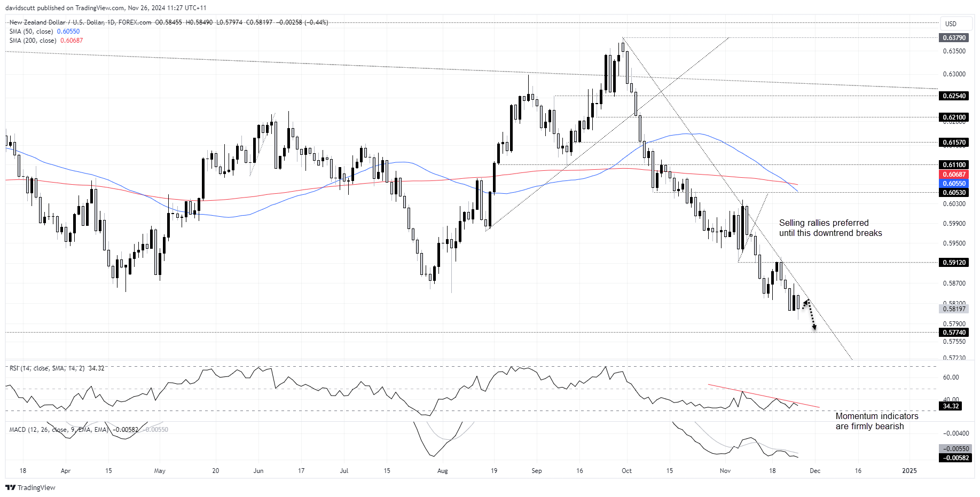Click the 'Momentum indicators are firmly bearish' note

[x=877, y=421]
